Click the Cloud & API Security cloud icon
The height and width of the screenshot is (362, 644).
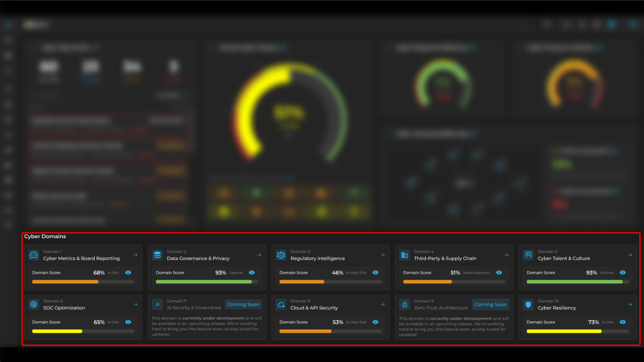[281, 305]
